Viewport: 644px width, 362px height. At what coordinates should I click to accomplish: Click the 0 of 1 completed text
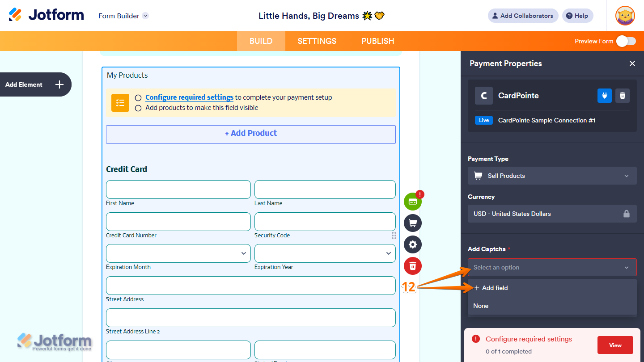pyautogui.click(x=508, y=351)
